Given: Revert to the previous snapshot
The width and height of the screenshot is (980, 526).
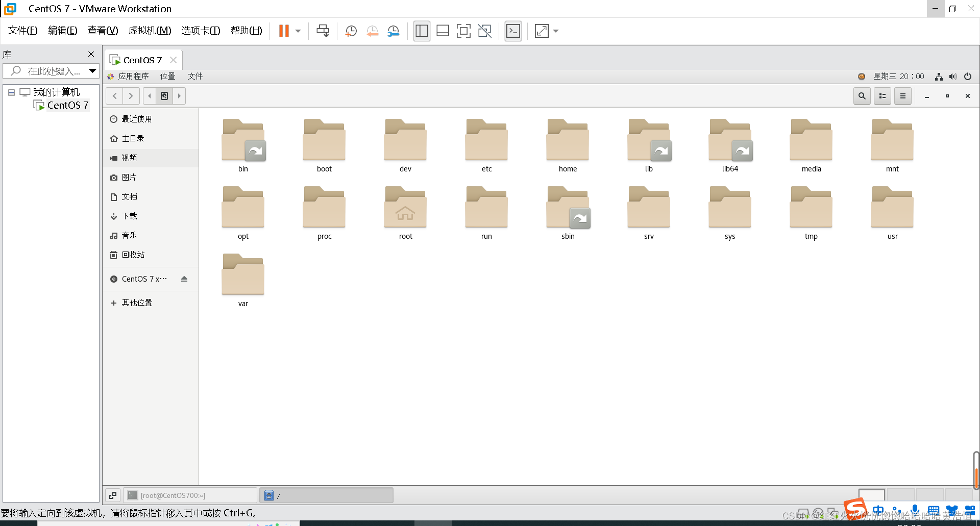Looking at the screenshot, I should pyautogui.click(x=372, y=31).
